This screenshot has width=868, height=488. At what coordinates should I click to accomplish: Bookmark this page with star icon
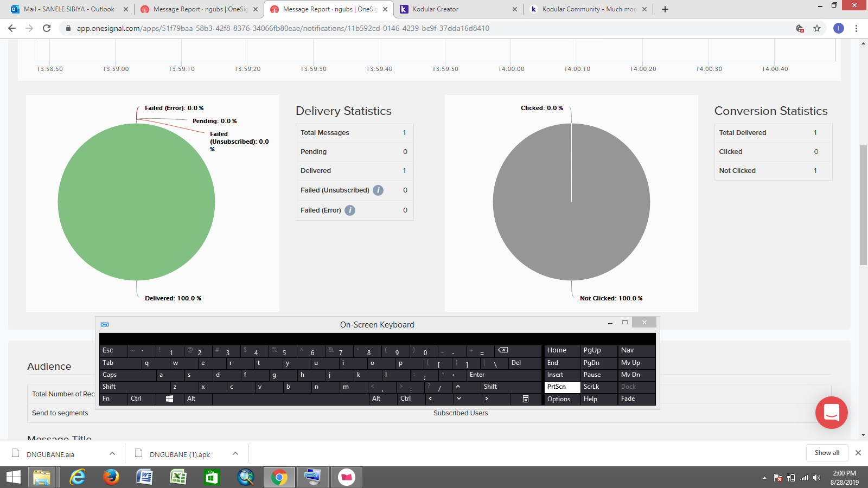(x=817, y=28)
